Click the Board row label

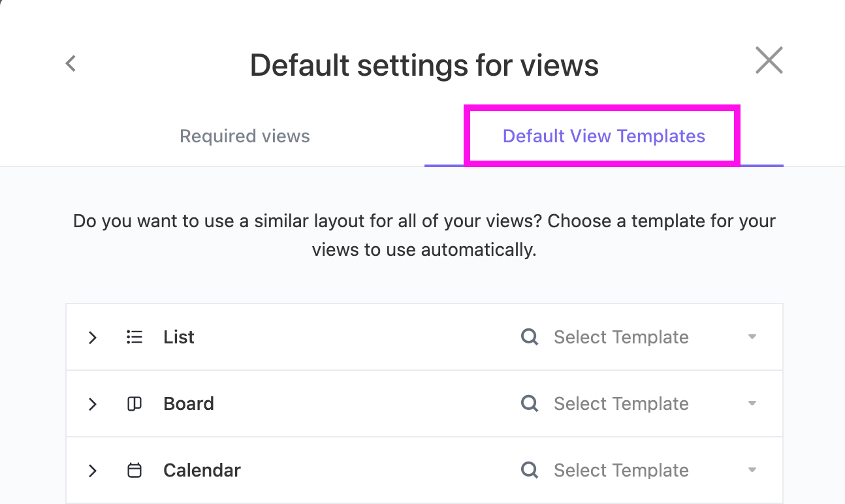[189, 404]
